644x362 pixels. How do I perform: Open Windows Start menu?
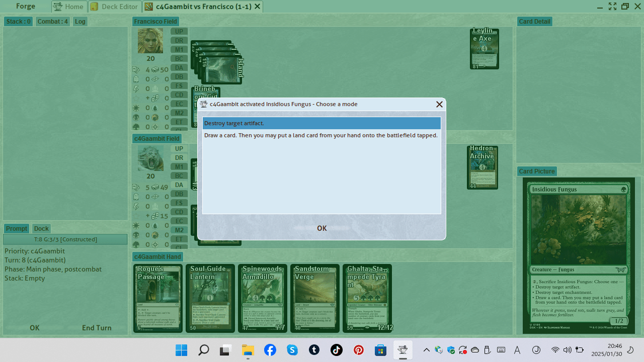pyautogui.click(x=182, y=350)
